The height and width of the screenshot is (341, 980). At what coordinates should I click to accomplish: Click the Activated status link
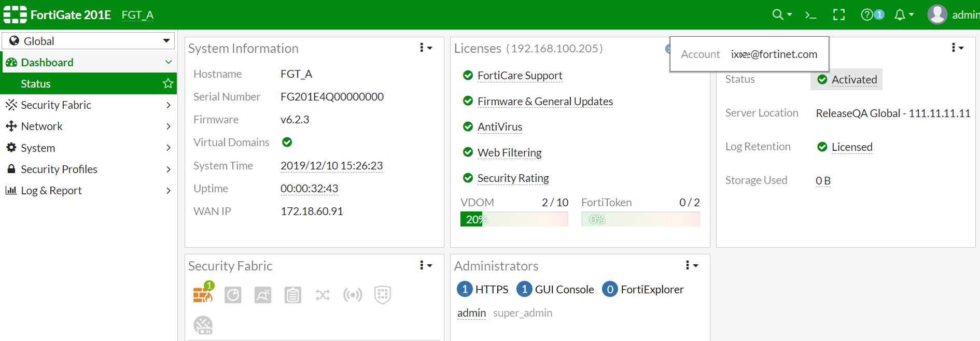854,80
